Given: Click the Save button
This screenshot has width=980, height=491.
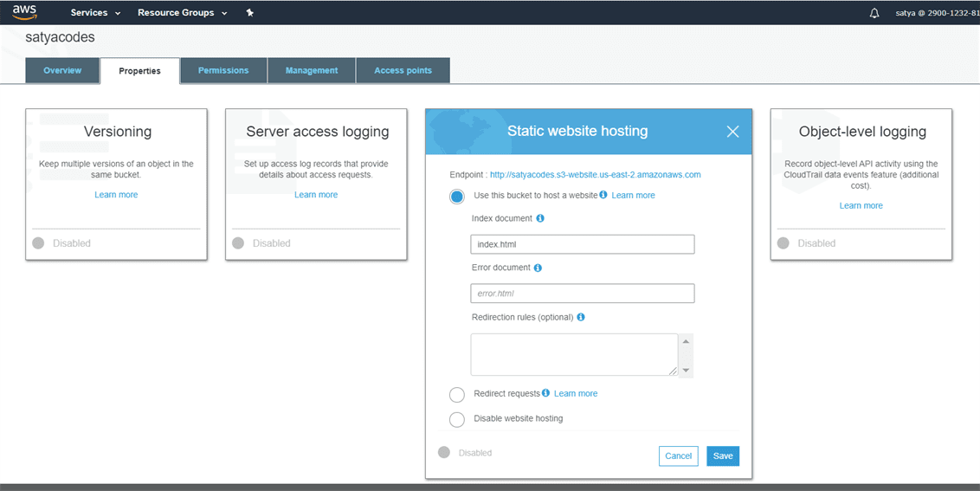Looking at the screenshot, I should pos(723,456).
